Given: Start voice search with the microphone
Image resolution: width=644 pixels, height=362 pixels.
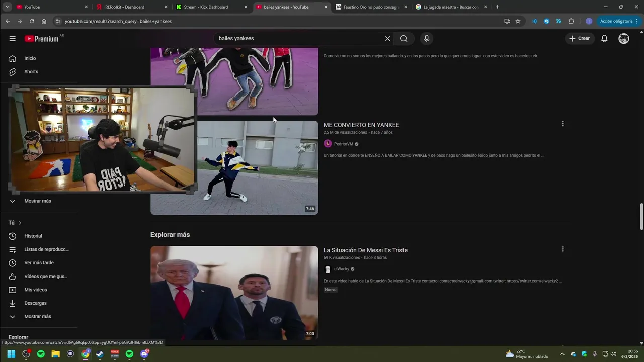Looking at the screenshot, I should point(427,39).
